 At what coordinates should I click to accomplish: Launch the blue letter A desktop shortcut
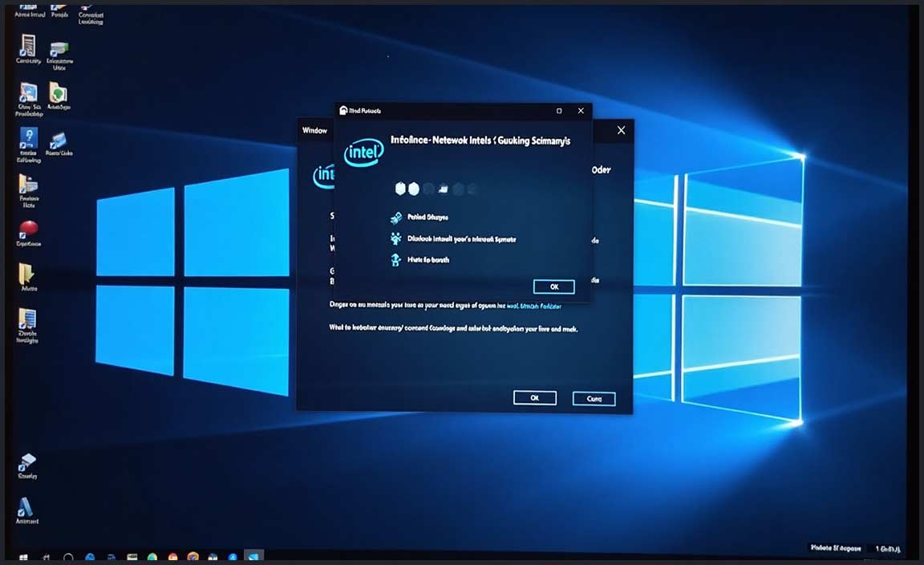pos(26,507)
